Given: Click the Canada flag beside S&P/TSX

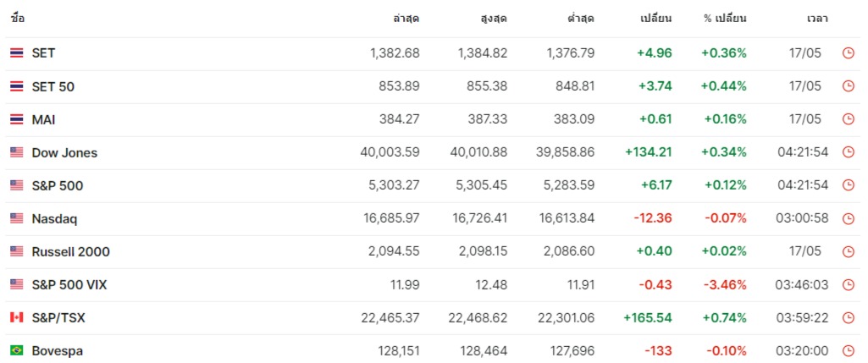Looking at the screenshot, I should coord(17,317).
